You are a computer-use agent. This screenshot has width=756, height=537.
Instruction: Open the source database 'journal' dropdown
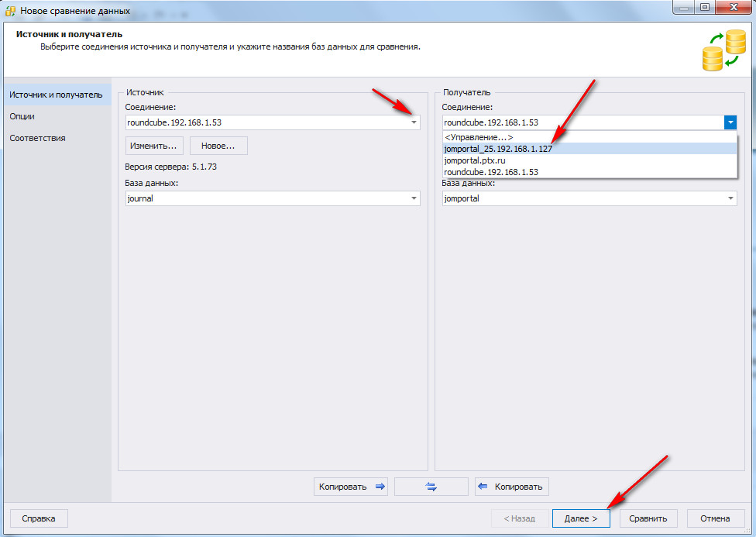[x=414, y=198]
